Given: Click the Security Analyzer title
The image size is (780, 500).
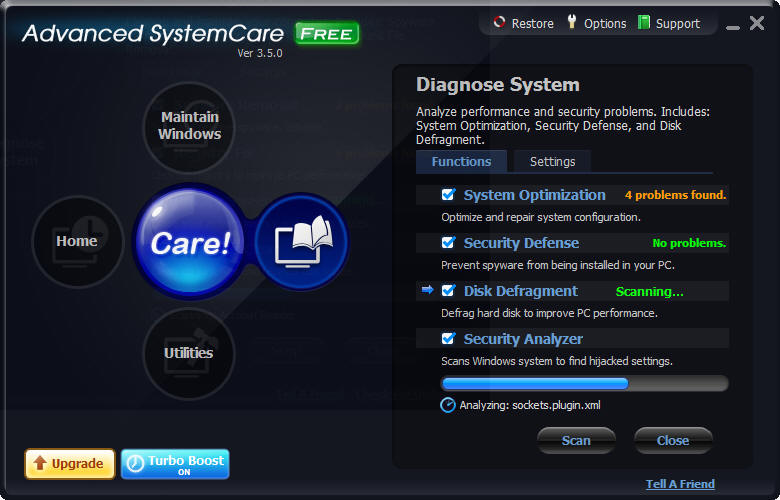Looking at the screenshot, I should pyautogui.click(x=523, y=339).
